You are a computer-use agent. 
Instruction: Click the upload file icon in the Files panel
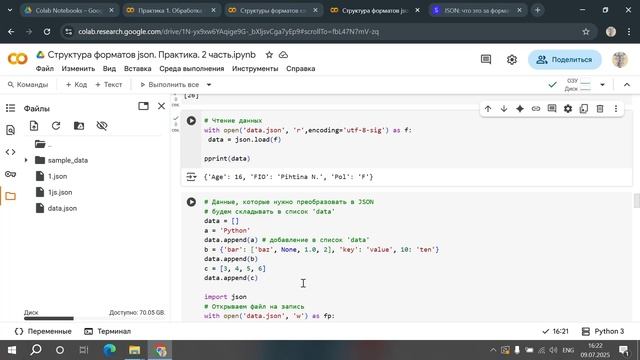[34, 126]
